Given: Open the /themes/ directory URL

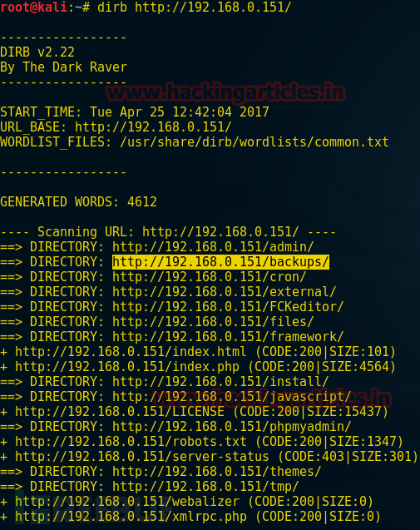Looking at the screenshot, I should (x=216, y=471).
